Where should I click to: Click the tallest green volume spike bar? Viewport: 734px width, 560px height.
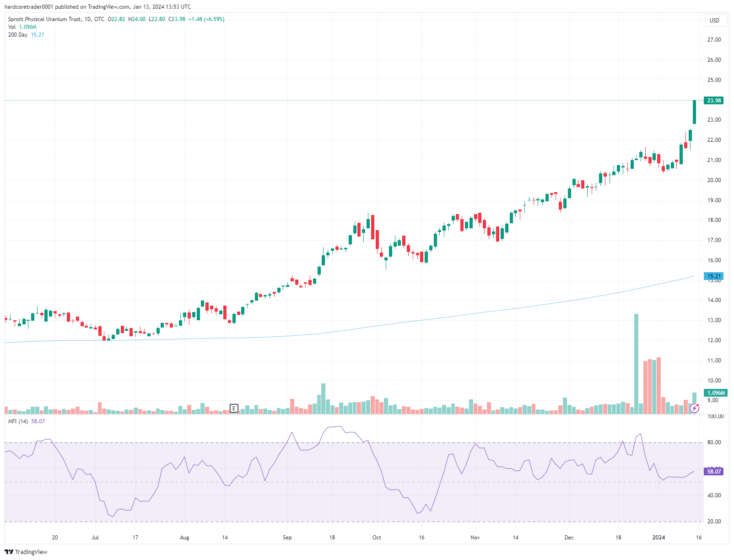(x=636, y=364)
